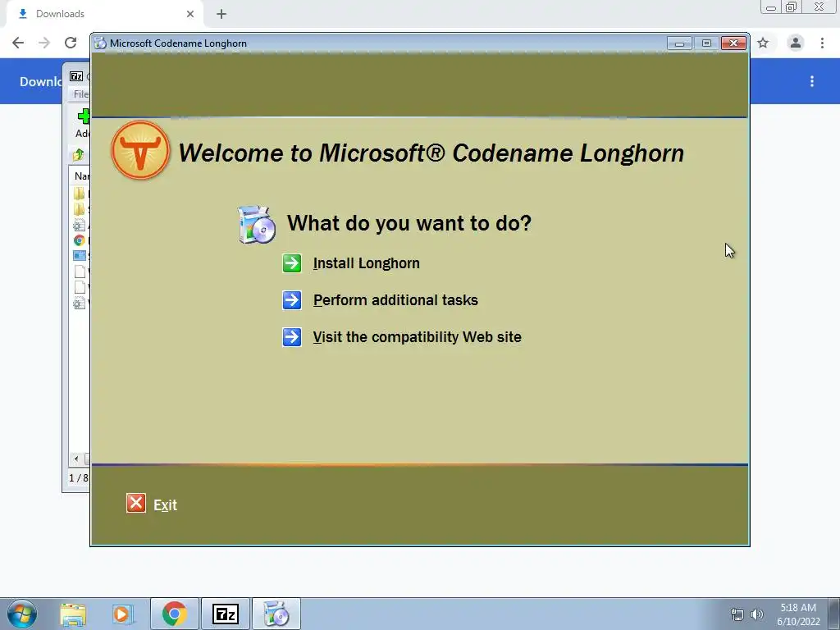The height and width of the screenshot is (630, 840).
Task: Click the green Add button in 7-Zip
Action: point(83,123)
